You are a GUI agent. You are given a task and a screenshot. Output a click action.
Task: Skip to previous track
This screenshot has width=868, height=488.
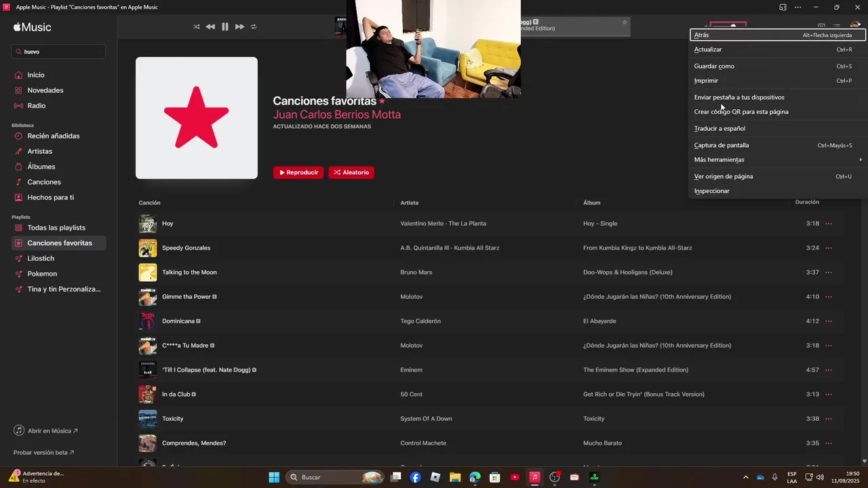point(210,26)
